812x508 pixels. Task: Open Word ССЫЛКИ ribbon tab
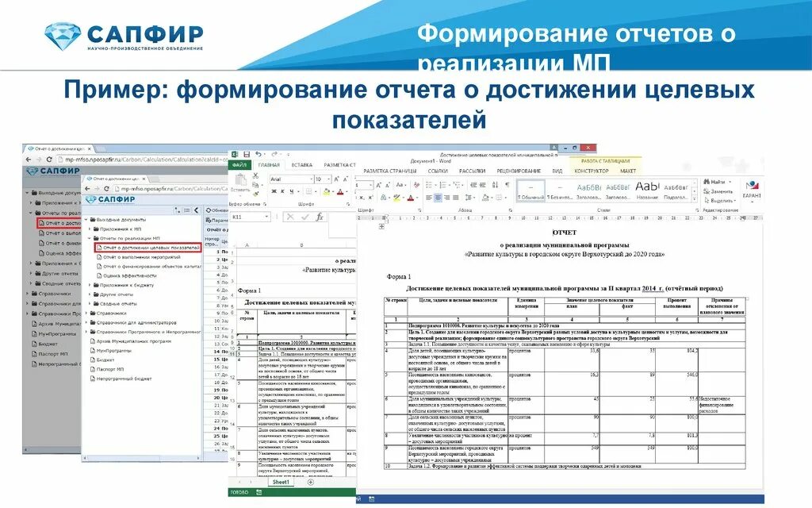[x=438, y=171]
